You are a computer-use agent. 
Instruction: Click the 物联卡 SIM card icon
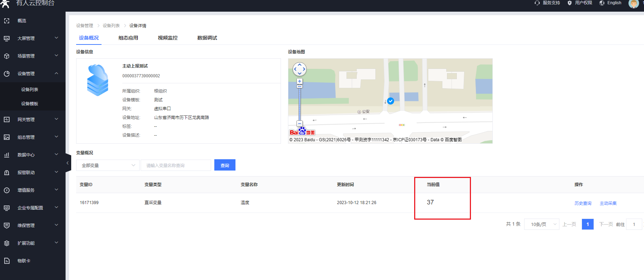click(7, 261)
